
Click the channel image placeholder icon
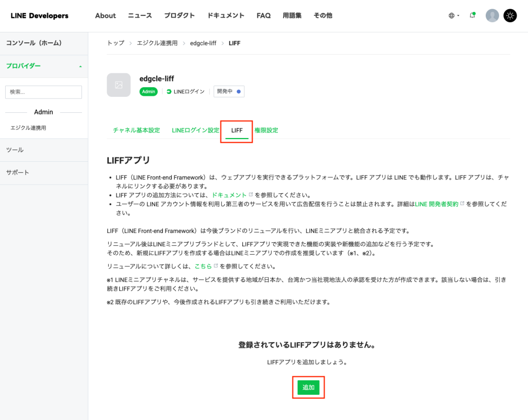coord(119,85)
